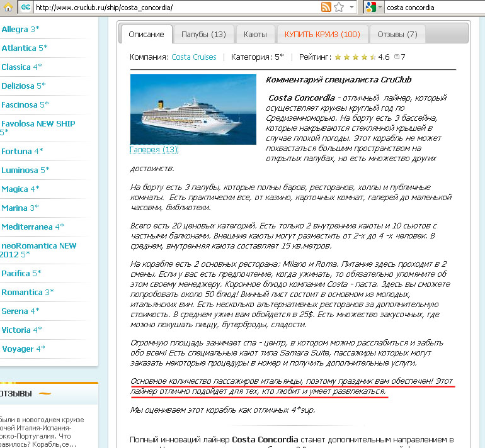Click the rating stars
Viewport: 485px width, 448px height.
[355, 57]
